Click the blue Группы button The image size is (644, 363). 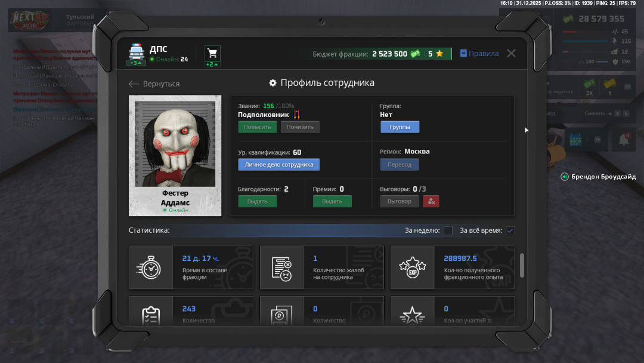coord(400,127)
